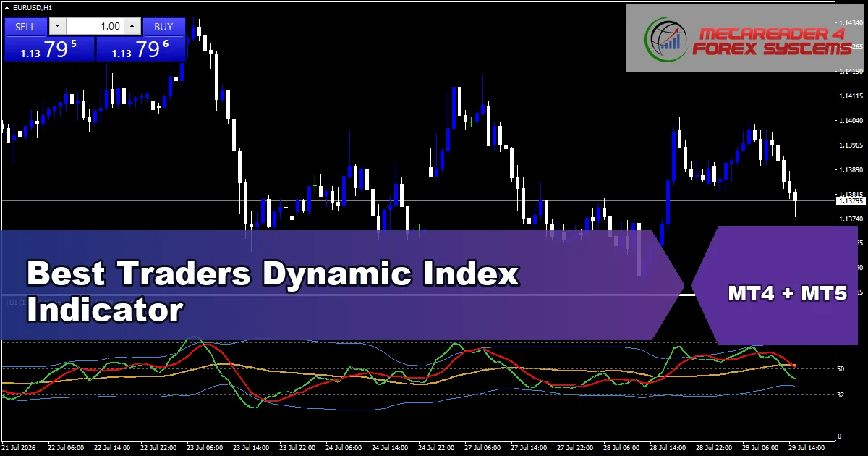Decrease lot size with the down arrow
The height and width of the screenshot is (456, 868).
(57, 27)
